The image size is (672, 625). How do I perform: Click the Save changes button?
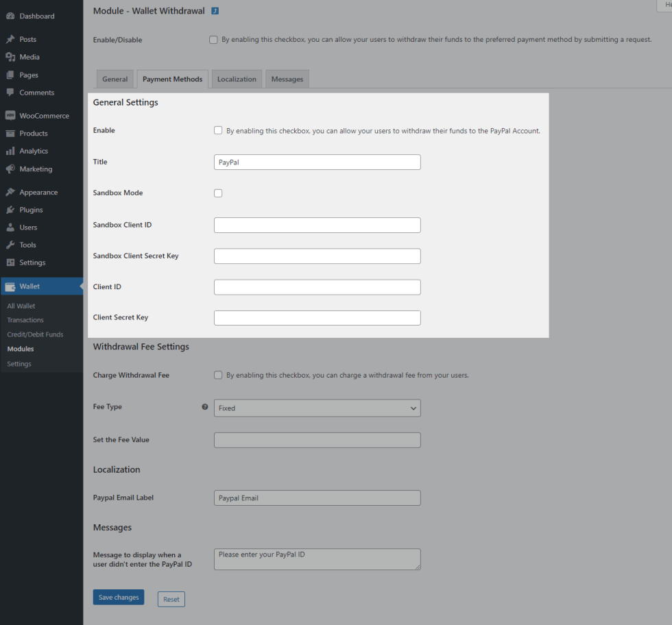pos(119,598)
